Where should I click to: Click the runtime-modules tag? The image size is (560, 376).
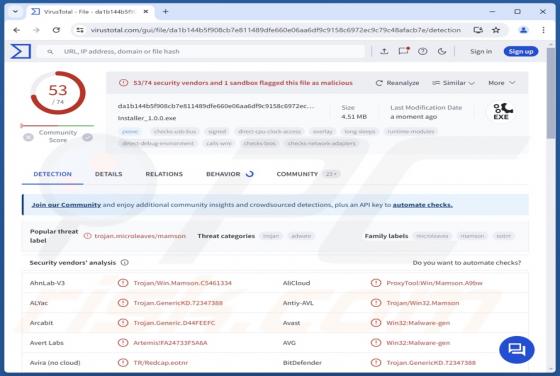click(411, 132)
